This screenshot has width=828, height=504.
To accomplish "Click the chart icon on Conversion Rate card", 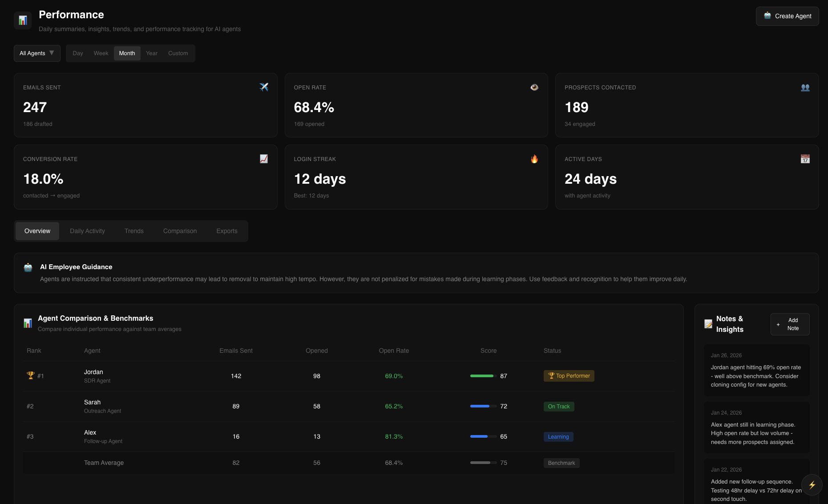I will click(264, 159).
